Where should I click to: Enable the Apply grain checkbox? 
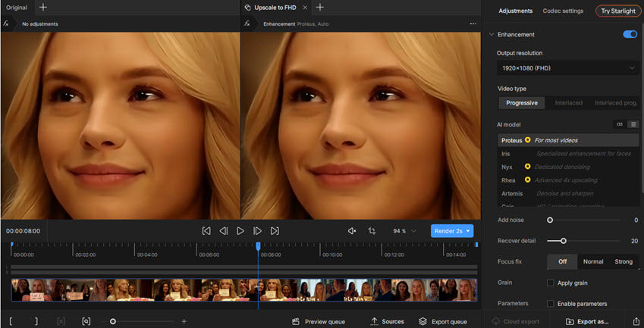pyautogui.click(x=551, y=283)
